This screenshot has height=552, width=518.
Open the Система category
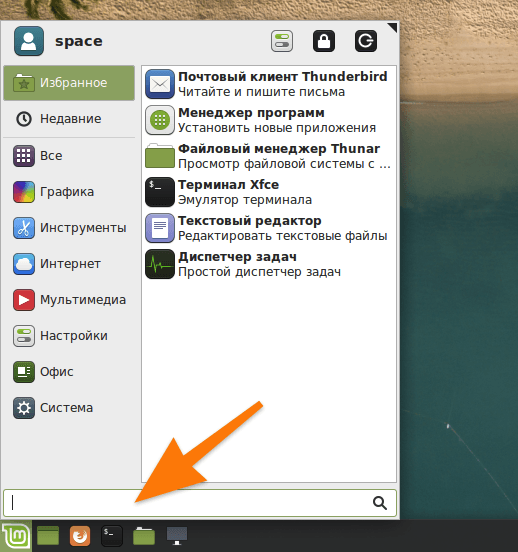[x=69, y=408]
